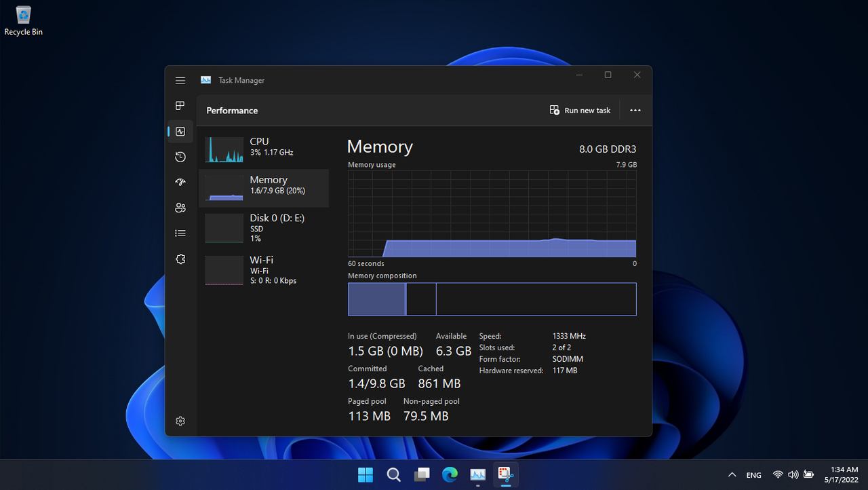
Task: Click the memory usage graph
Action: coord(492,214)
